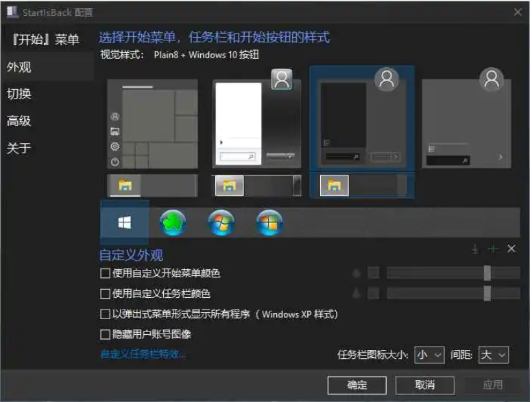
Task: Click the taskbar color swatch box
Action: [374, 293]
